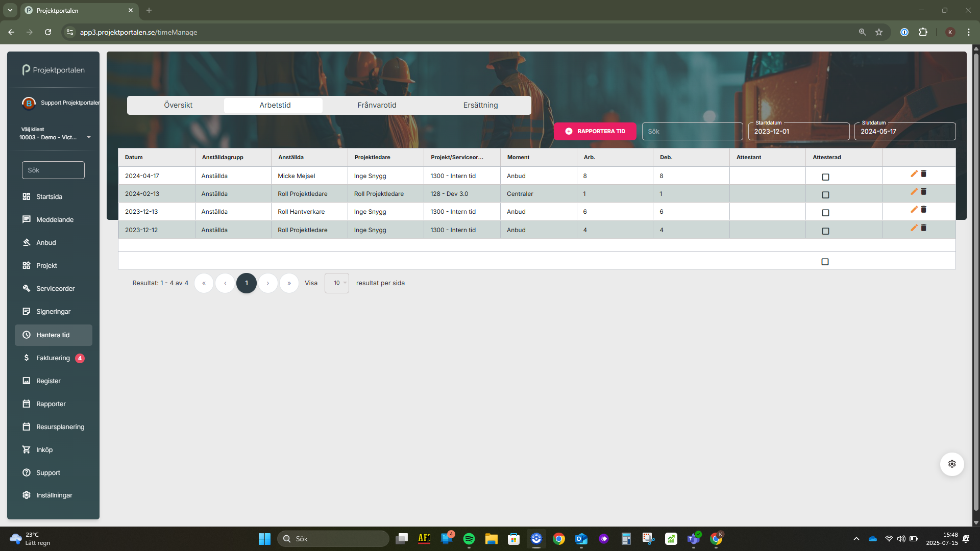The width and height of the screenshot is (980, 551).
Task: Open the floating settings gear button
Action: pyautogui.click(x=951, y=464)
